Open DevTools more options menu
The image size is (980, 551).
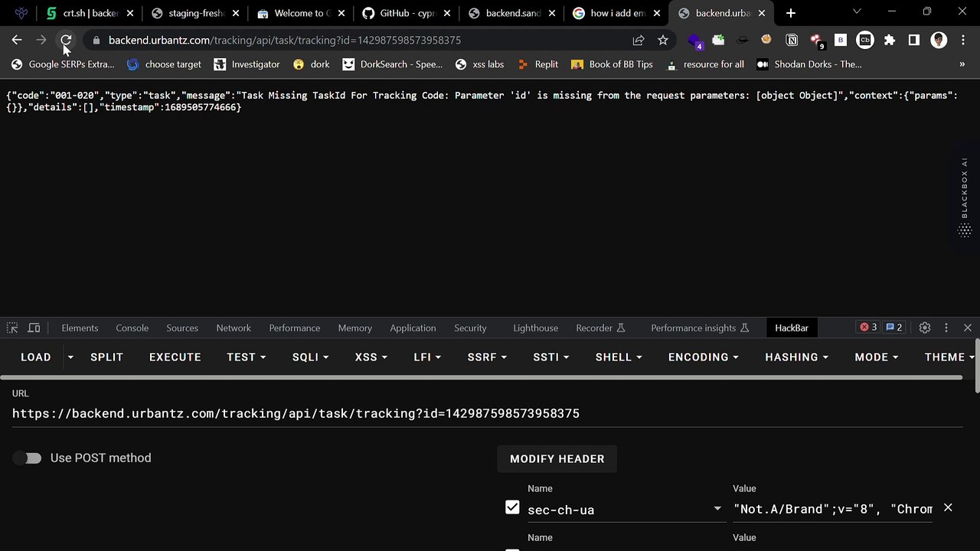point(946,328)
